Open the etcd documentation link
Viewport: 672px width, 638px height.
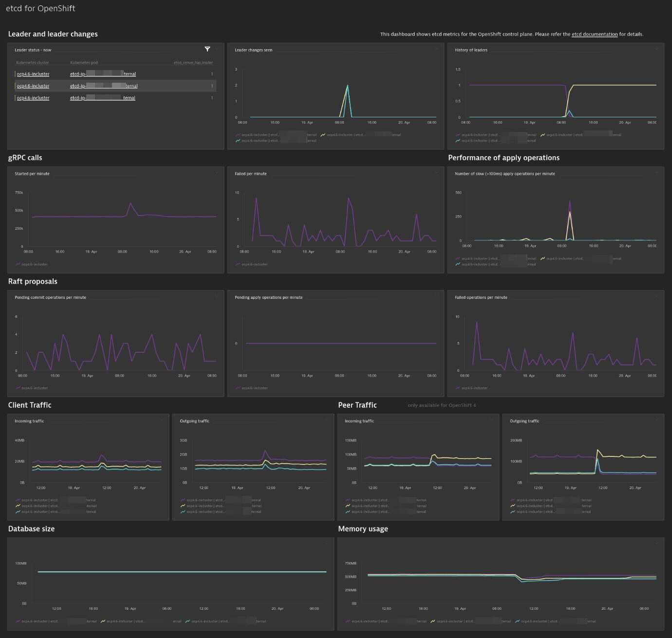point(595,34)
